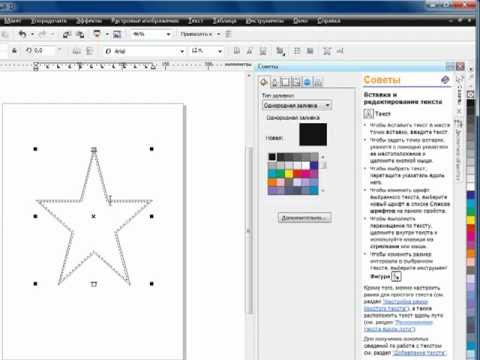This screenshot has height=360, width=480.
Task: Toggle the lock ratio icon
Action: [x=14, y=51]
